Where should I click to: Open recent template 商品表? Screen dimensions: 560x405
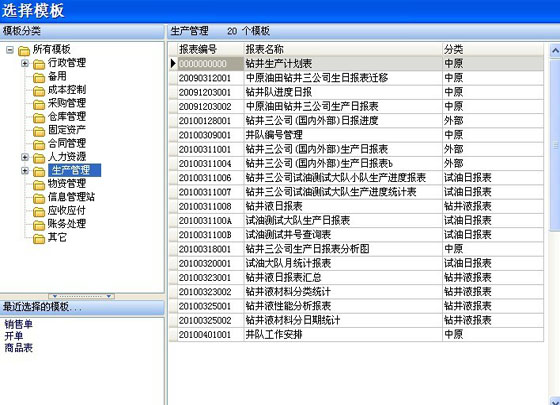pos(19,348)
